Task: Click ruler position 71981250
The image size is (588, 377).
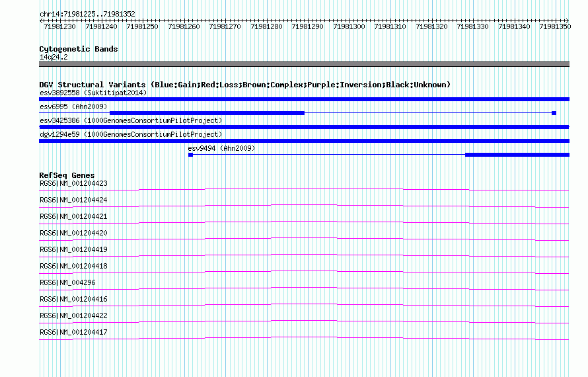Action: (143, 26)
